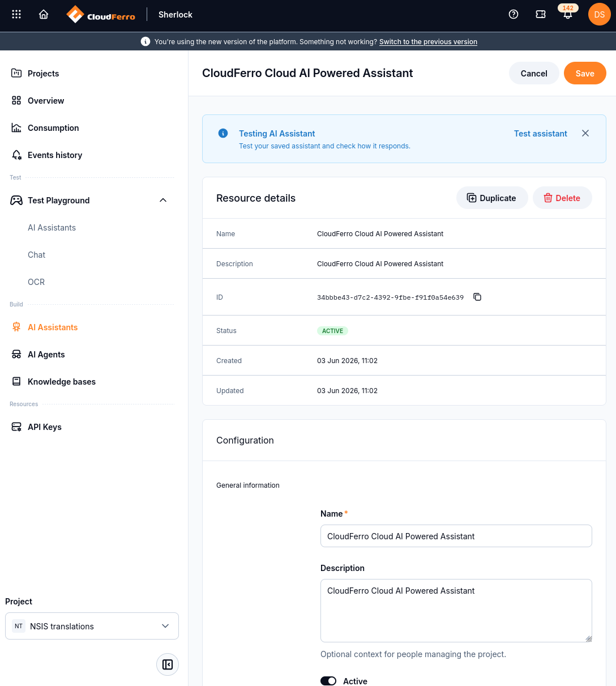This screenshot has width=616, height=686.
Task: Click the CloudFerro logo
Action: tap(101, 15)
